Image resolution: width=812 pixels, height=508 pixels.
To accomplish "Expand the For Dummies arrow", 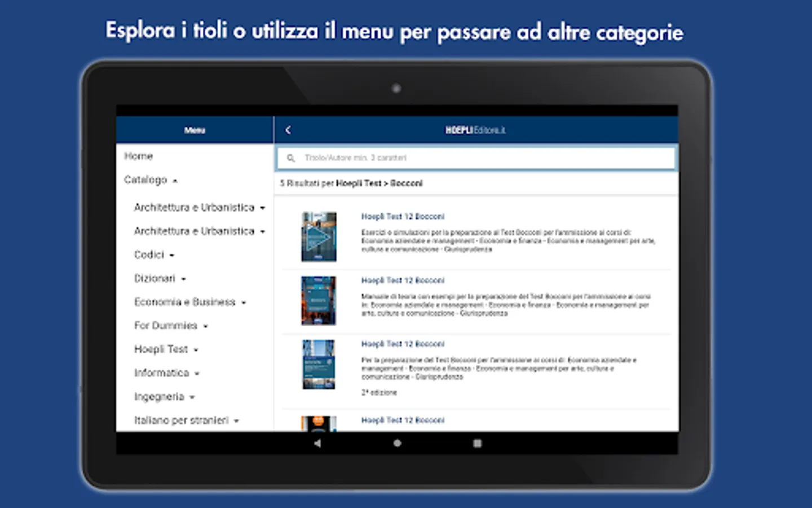I will tap(205, 326).
